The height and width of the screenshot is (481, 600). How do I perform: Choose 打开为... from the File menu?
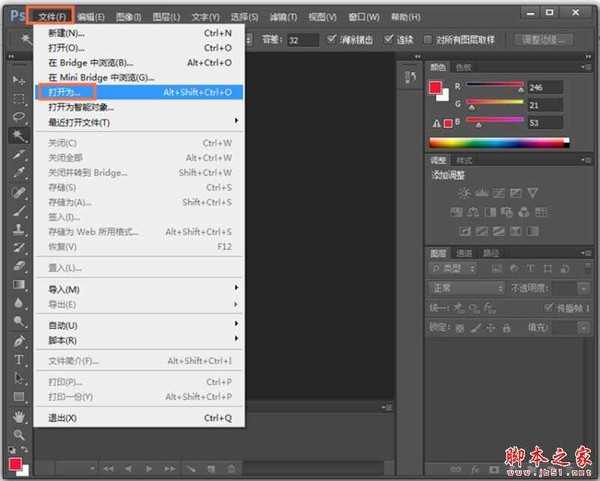tap(139, 92)
